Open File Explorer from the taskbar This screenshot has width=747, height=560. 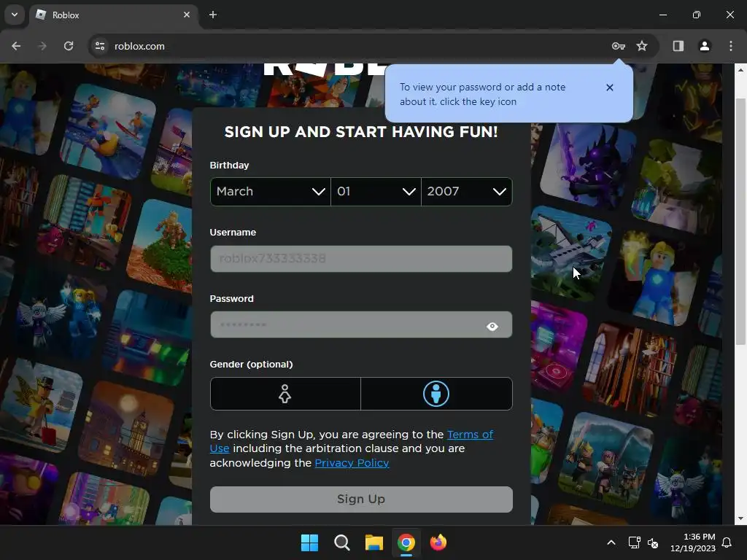pos(374,542)
